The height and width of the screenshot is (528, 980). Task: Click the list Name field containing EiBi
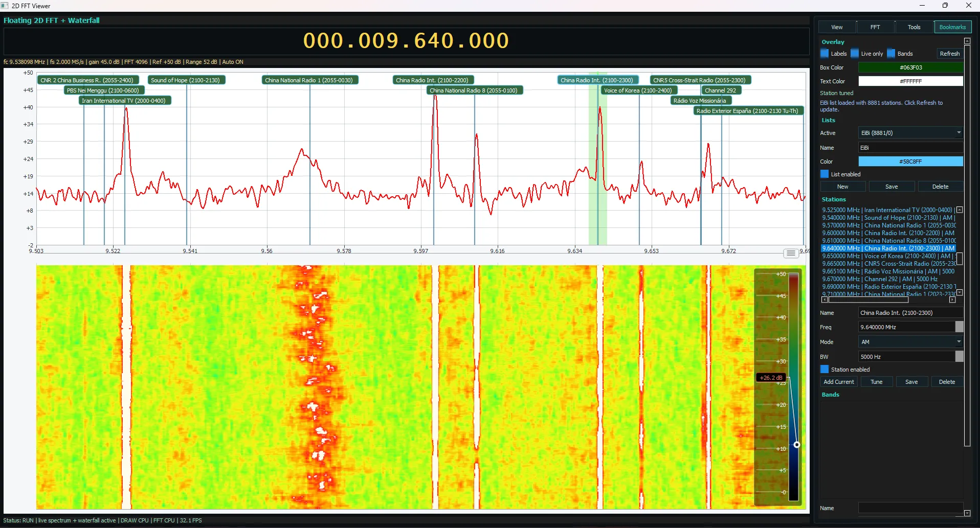(x=910, y=148)
